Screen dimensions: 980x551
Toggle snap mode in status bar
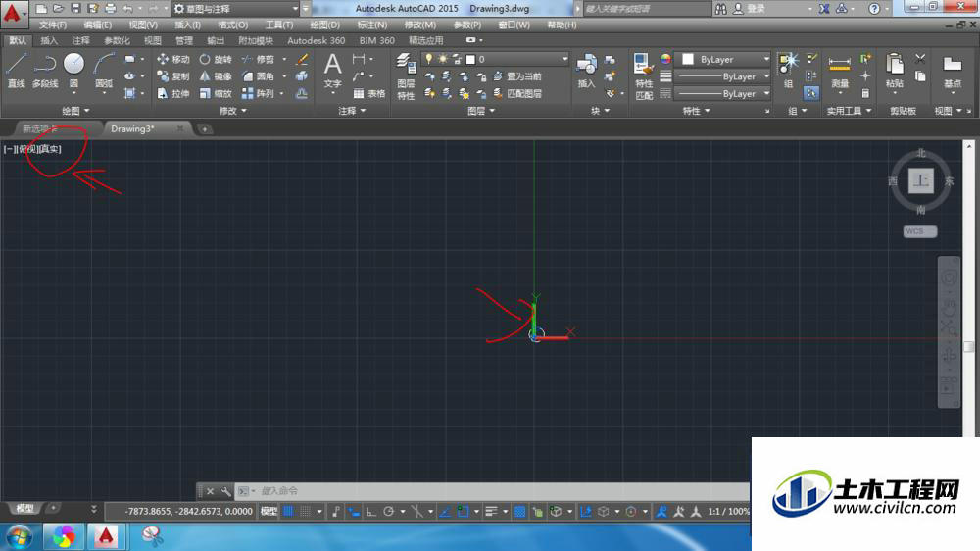[305, 511]
